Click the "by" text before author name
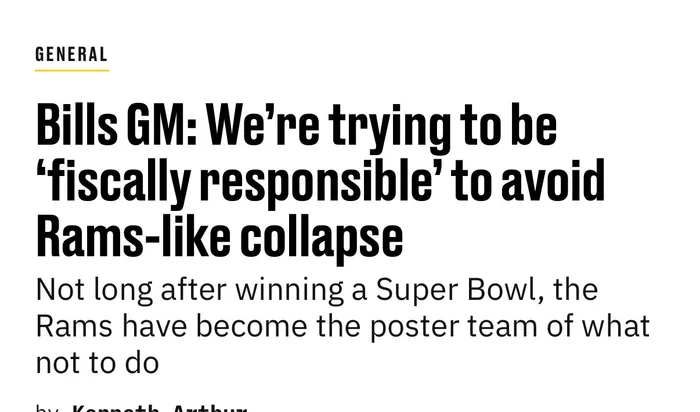 (x=46, y=408)
